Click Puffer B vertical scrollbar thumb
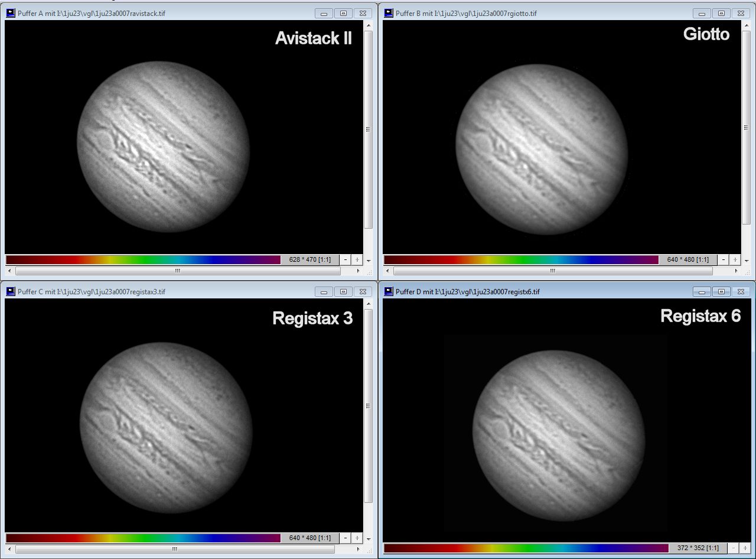756x559 pixels. (x=747, y=127)
